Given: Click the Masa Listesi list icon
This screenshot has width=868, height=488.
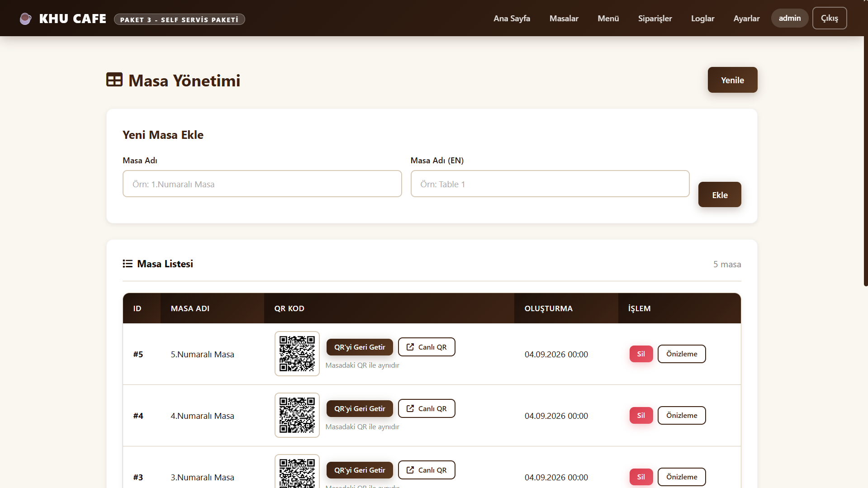Looking at the screenshot, I should click(128, 264).
